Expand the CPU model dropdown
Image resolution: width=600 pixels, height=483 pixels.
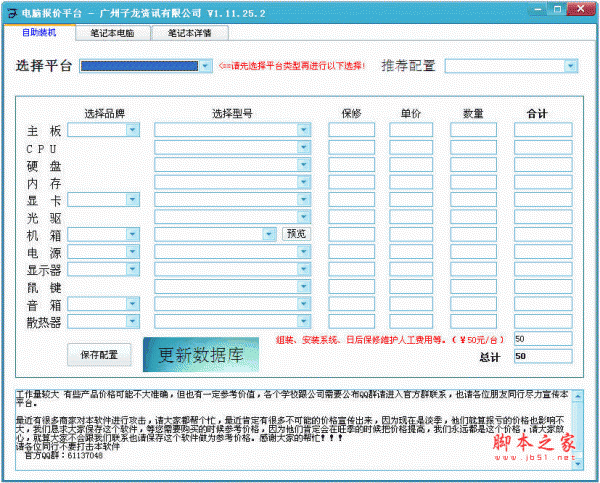[303, 147]
